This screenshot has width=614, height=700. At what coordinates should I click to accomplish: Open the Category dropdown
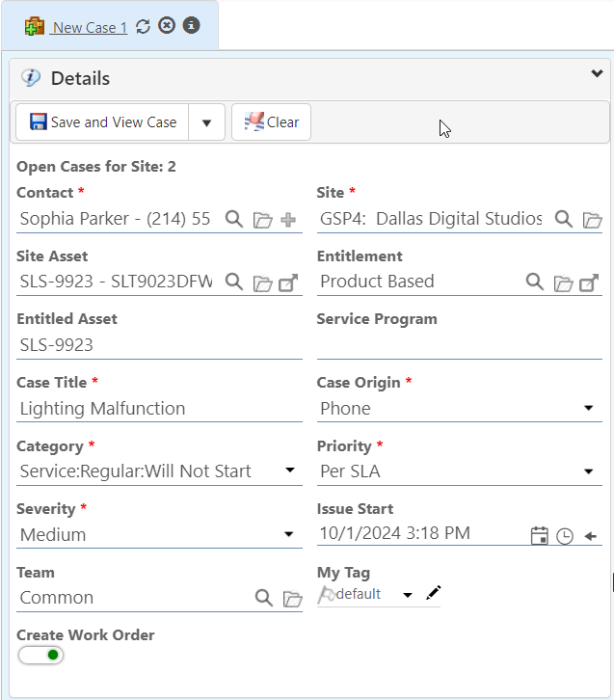click(x=289, y=471)
